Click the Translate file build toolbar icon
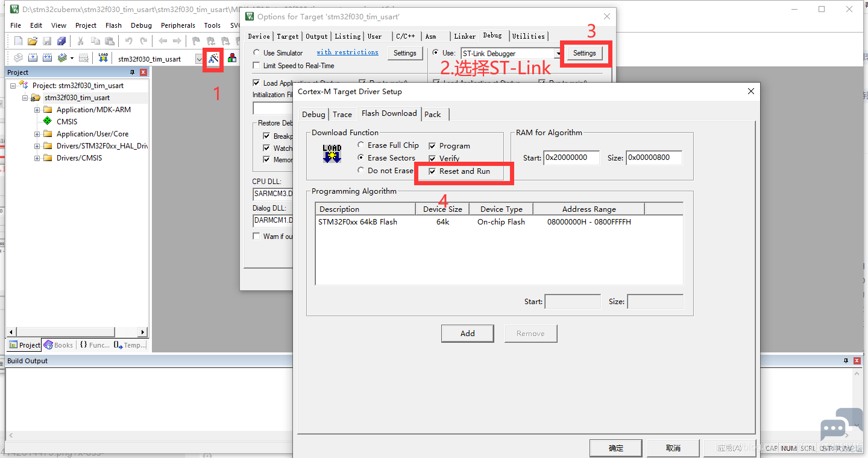Viewport: 868px width, 458px height. (x=18, y=58)
